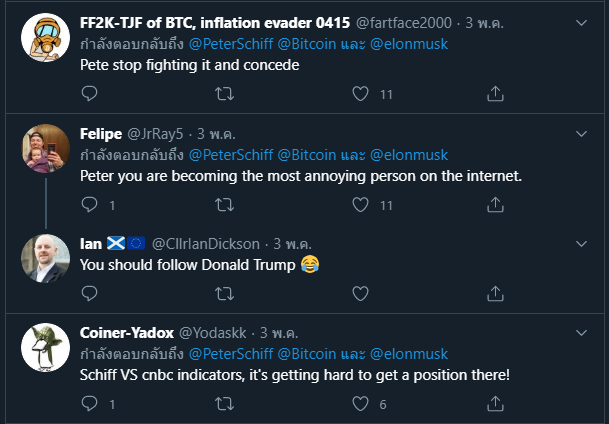The width and height of the screenshot is (609, 424).
Task: Reply to the fartface2000 tweet
Action: [x=89, y=94]
